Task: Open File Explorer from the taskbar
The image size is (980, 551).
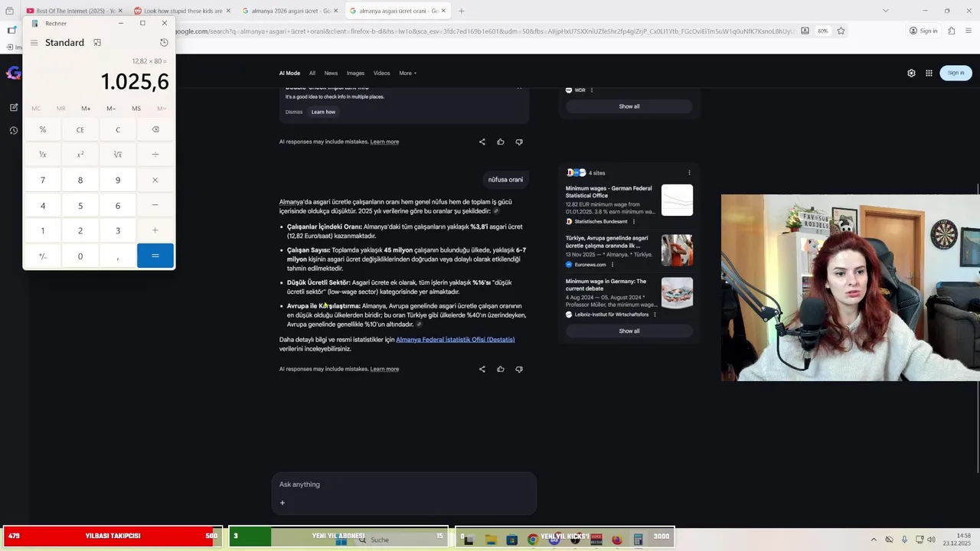Action: pyautogui.click(x=491, y=540)
